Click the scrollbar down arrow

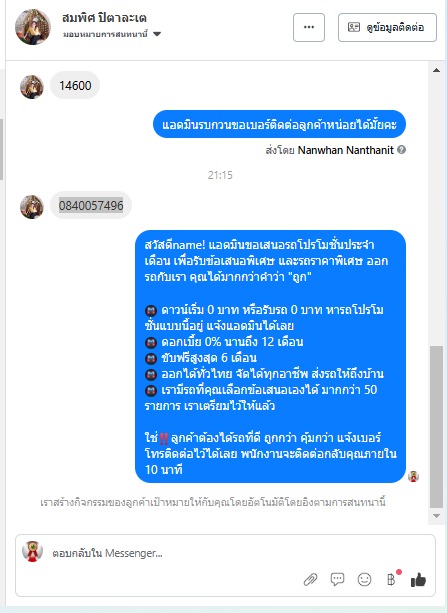click(436, 516)
